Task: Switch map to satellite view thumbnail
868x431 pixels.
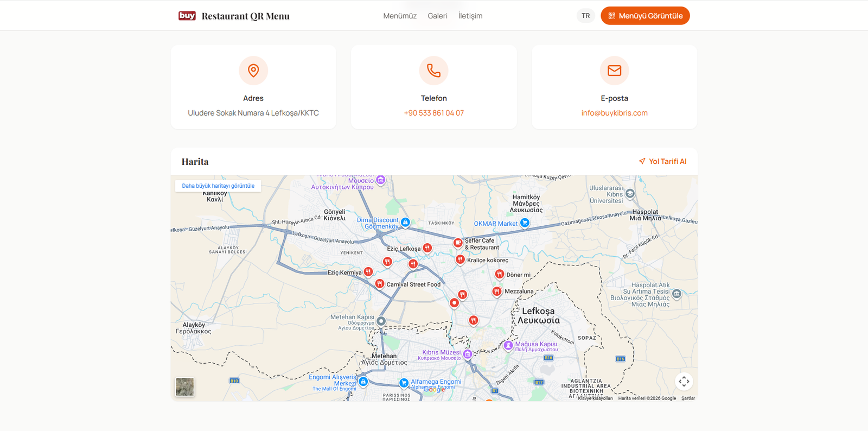Action: tap(185, 387)
